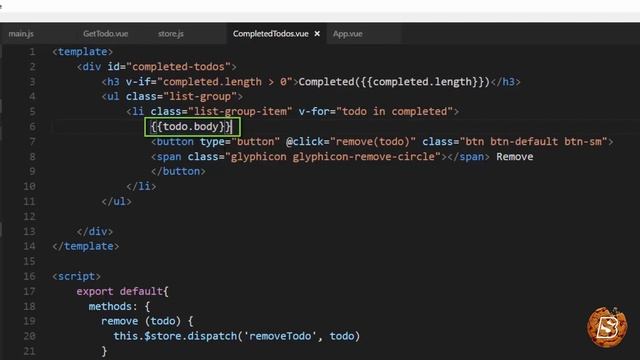This screenshot has height=360, width=640.
Task: Click the "list-group" class value
Action: [x=200, y=97]
